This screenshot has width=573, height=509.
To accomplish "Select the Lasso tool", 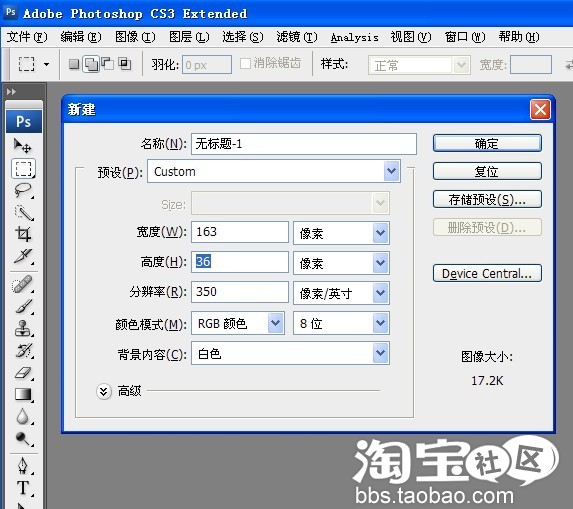I will [x=23, y=190].
